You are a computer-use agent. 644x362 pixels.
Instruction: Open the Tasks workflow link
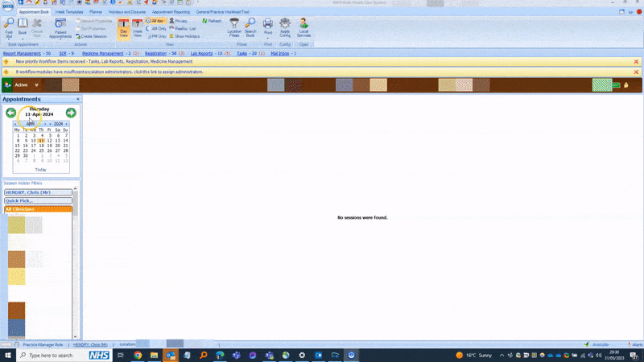[x=242, y=53]
